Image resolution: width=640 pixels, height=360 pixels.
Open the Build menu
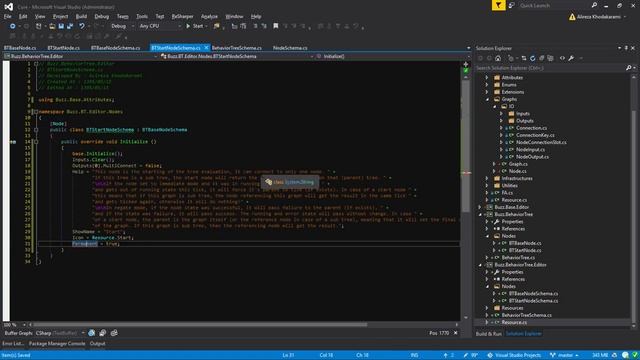tap(81, 17)
